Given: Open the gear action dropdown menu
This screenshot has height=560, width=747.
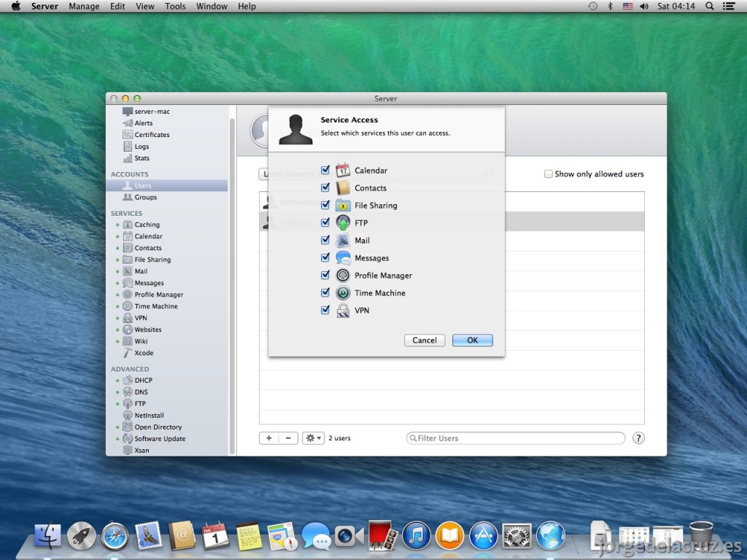Looking at the screenshot, I should point(313,438).
